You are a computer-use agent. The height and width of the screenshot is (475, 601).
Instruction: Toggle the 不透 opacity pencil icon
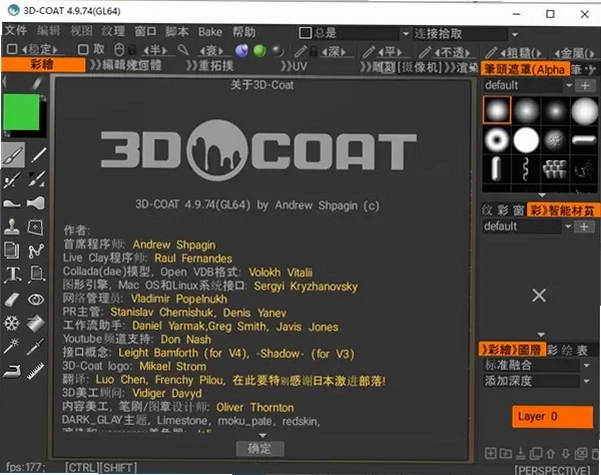[425, 52]
